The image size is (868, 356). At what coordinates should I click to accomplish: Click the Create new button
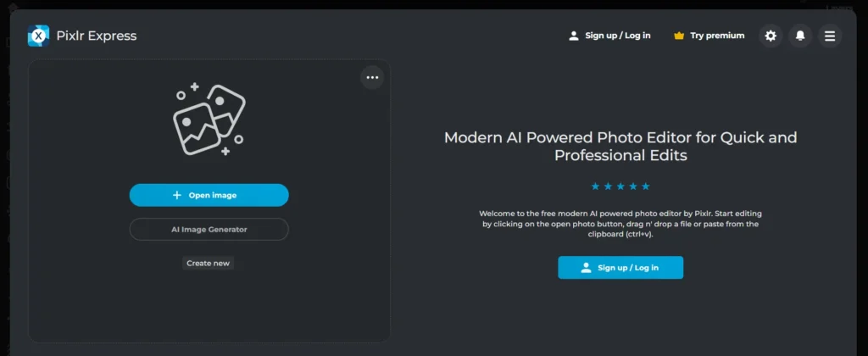coord(209,263)
